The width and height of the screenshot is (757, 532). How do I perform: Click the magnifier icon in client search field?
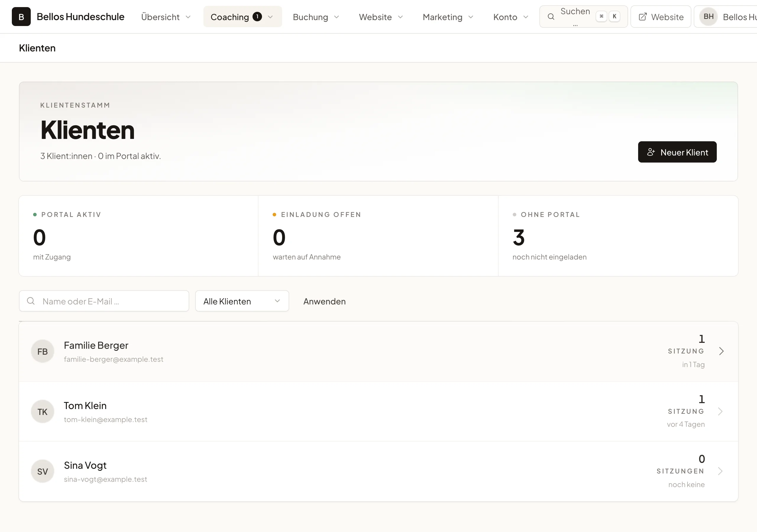[31, 301]
